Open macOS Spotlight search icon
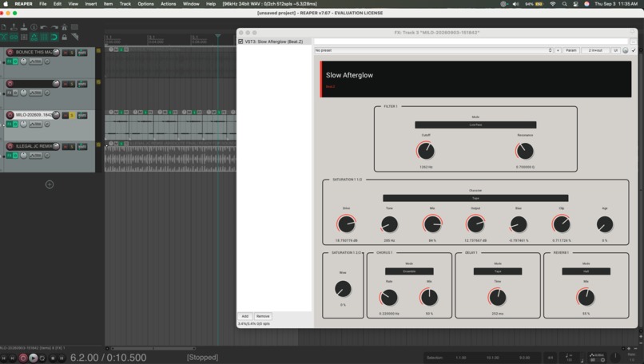This screenshot has width=644, height=364. [564, 4]
